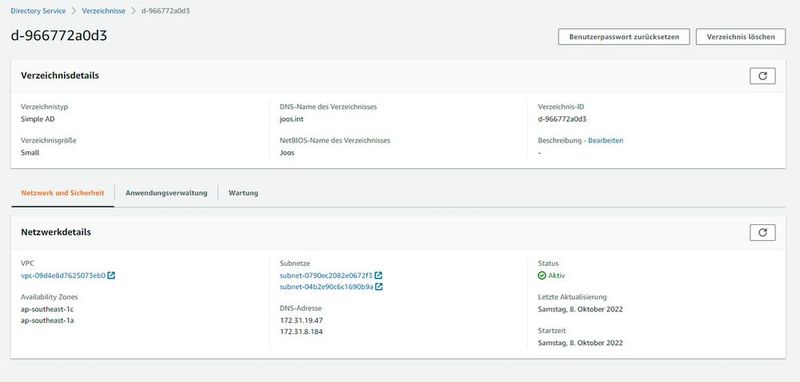Click the DNS-Adresse label
This screenshot has width=800, height=382.
(x=301, y=308)
